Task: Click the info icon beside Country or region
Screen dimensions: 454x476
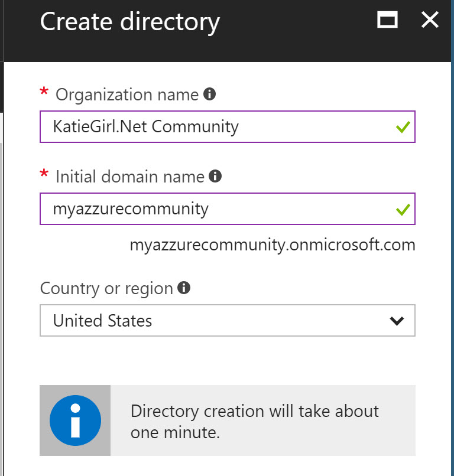Action: pos(184,288)
